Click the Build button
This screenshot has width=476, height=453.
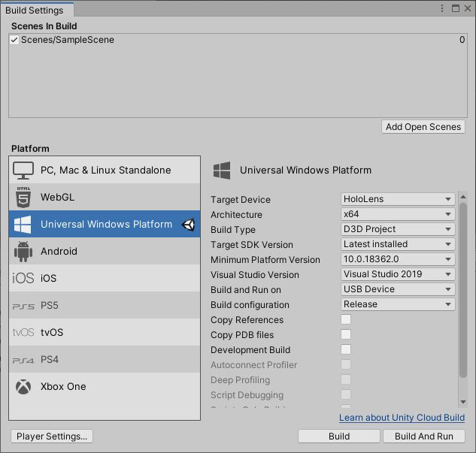[339, 436]
